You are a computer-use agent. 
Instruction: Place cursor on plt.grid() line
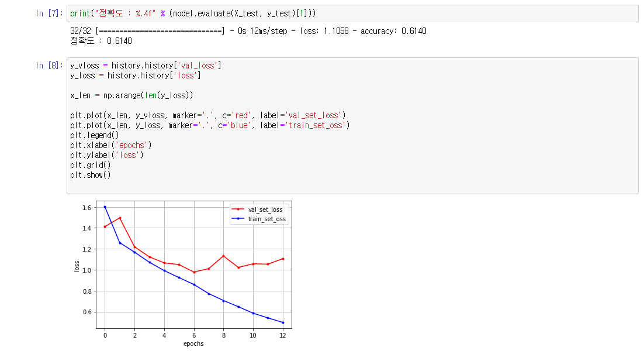[x=90, y=165]
